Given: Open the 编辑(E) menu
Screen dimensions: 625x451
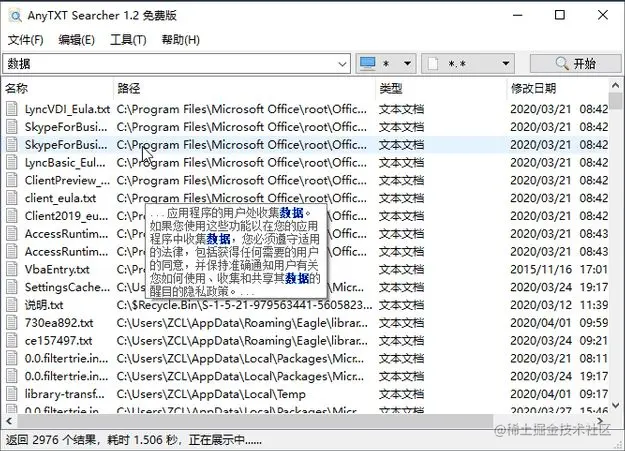Looking at the screenshot, I should (77, 40).
